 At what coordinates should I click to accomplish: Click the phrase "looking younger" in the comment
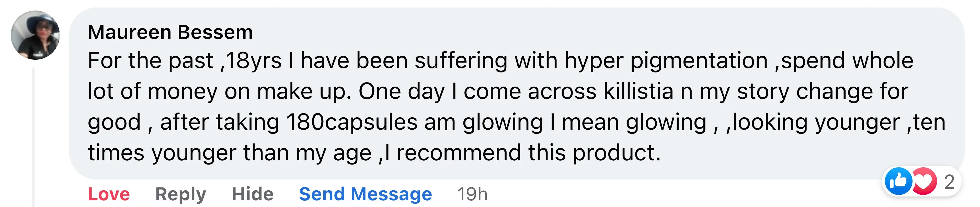click(x=816, y=122)
